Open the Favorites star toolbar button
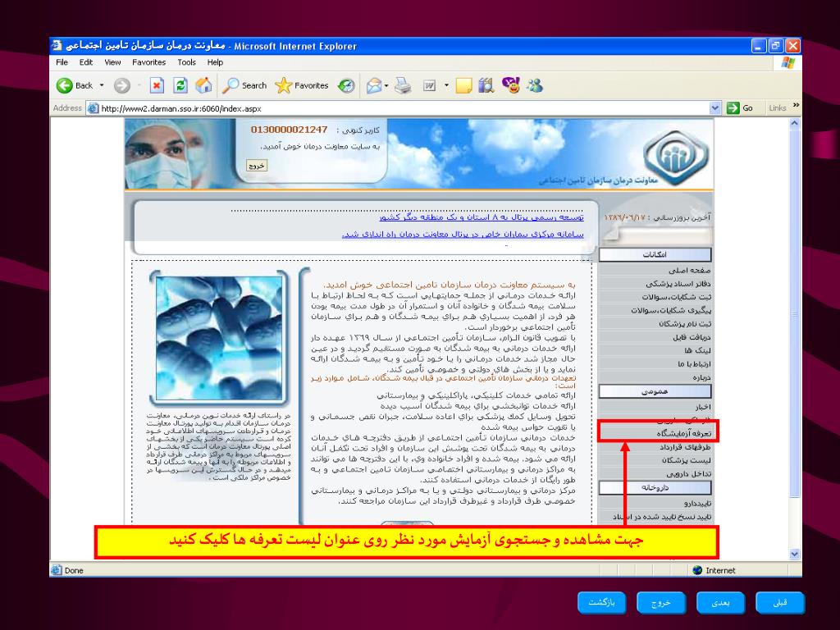 click(302, 85)
